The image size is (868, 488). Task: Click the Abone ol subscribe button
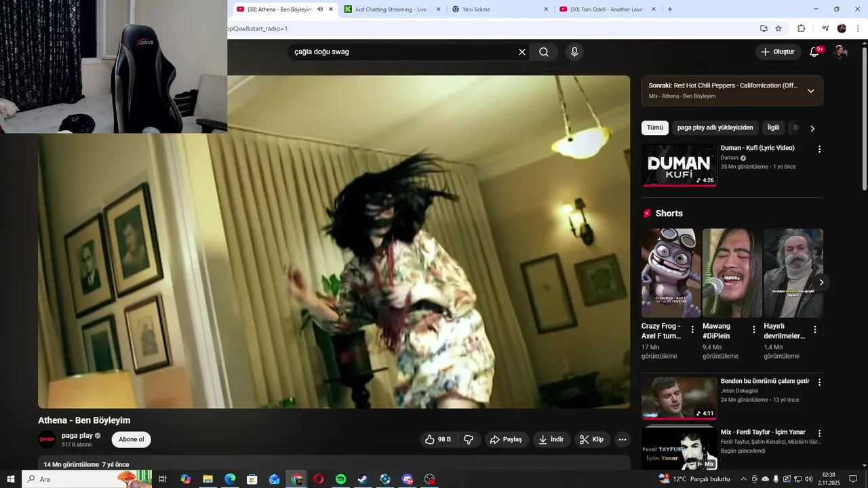coord(132,439)
